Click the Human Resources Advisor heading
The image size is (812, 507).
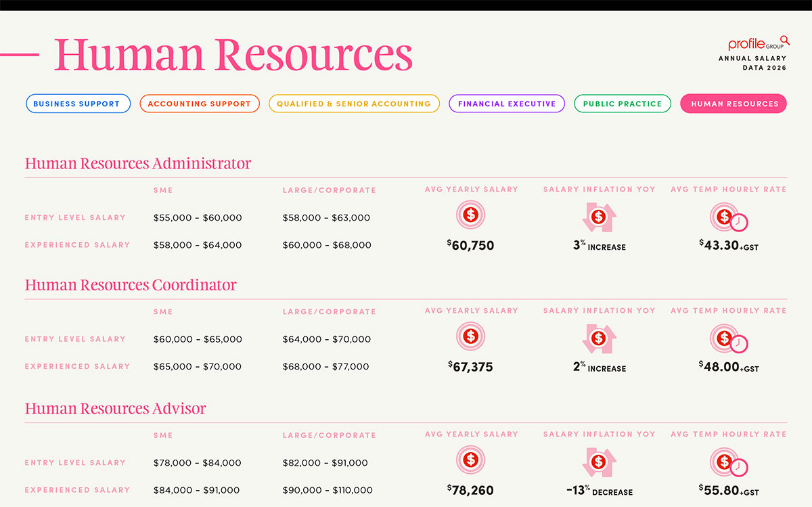coord(116,409)
